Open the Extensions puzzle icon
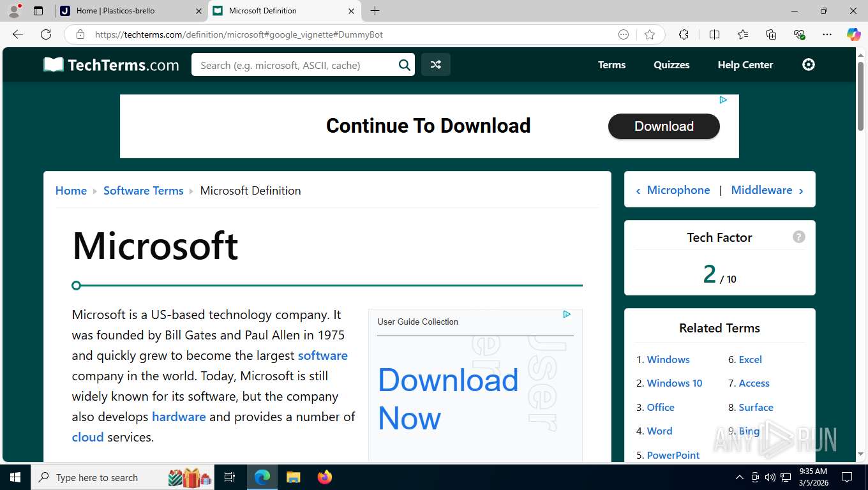The width and height of the screenshot is (868, 490). (x=684, y=34)
